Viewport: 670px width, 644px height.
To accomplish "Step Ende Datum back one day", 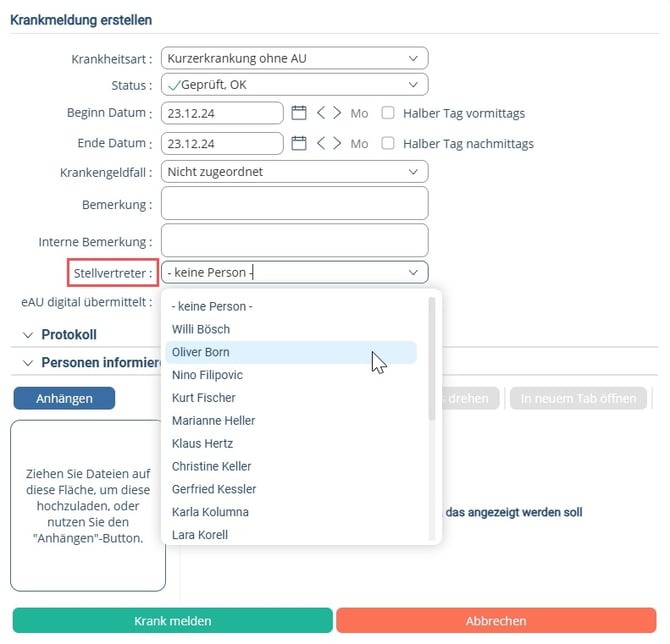I will coord(321,143).
